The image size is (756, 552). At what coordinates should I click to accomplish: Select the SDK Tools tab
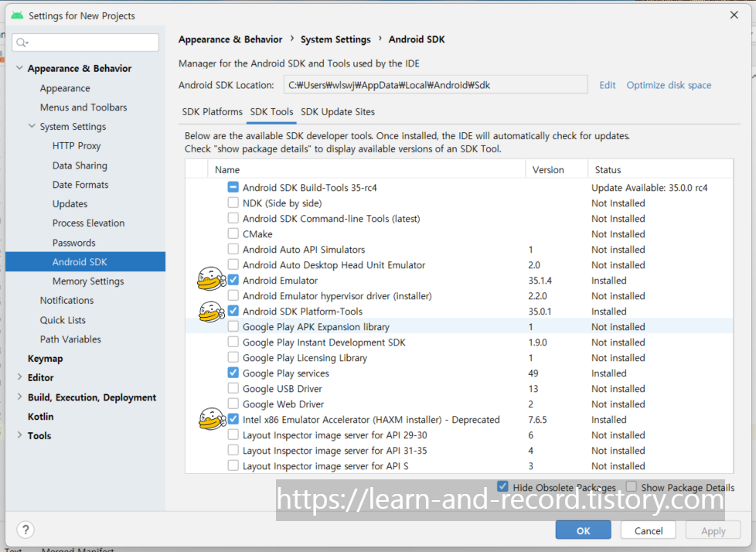(x=271, y=112)
